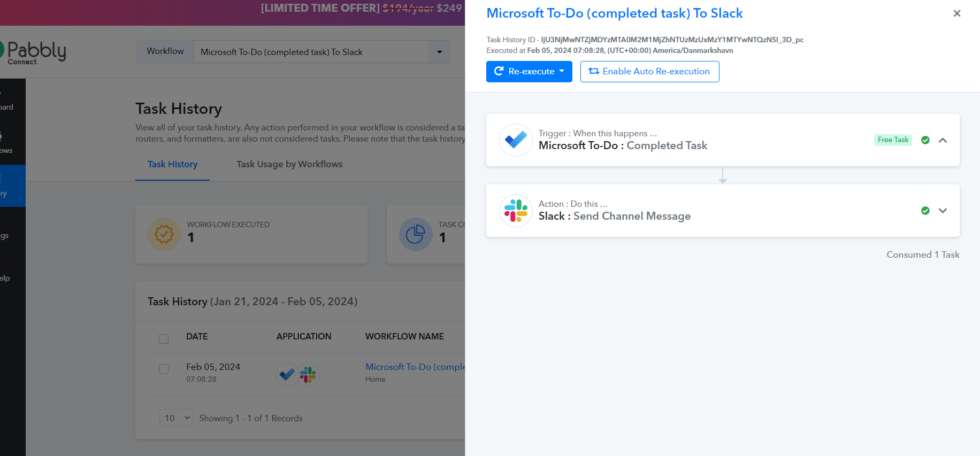Click the Slack icon in the Application column
This screenshot has width=980, height=456.
308,374
